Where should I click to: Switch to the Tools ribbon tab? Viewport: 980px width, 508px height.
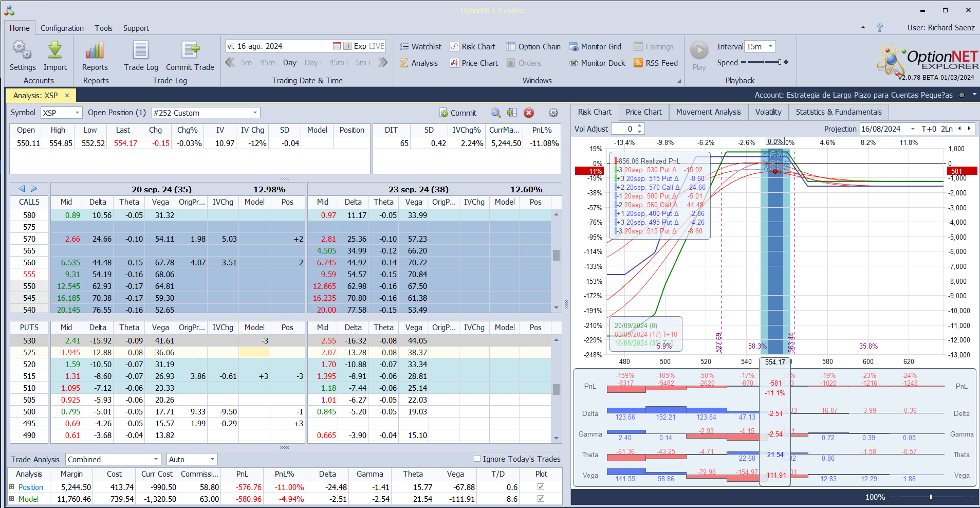pos(103,28)
